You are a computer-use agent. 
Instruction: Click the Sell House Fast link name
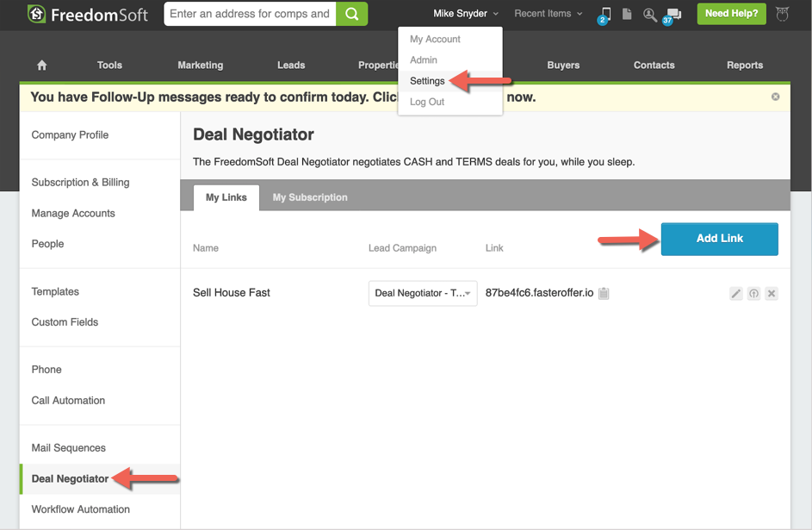[x=232, y=293]
